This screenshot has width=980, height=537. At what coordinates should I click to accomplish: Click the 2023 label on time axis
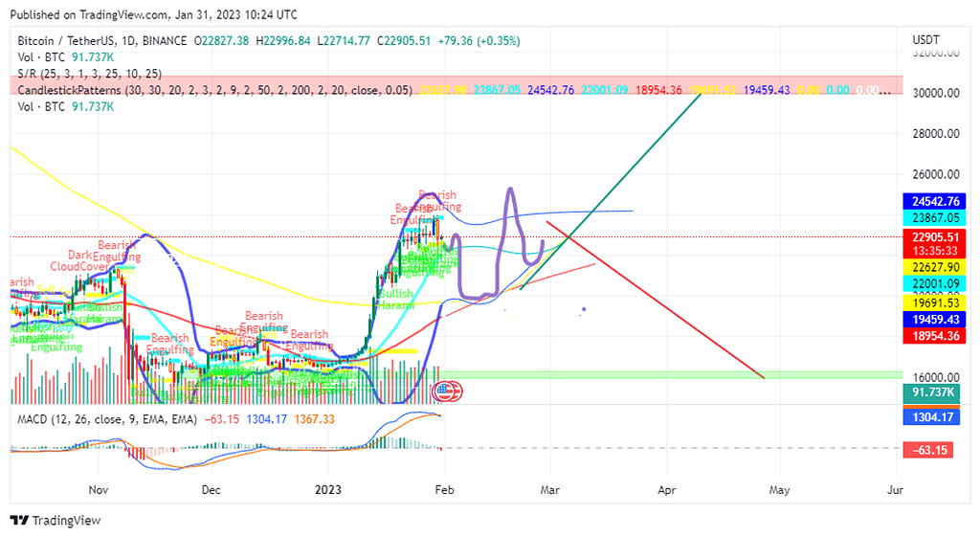pos(328,489)
